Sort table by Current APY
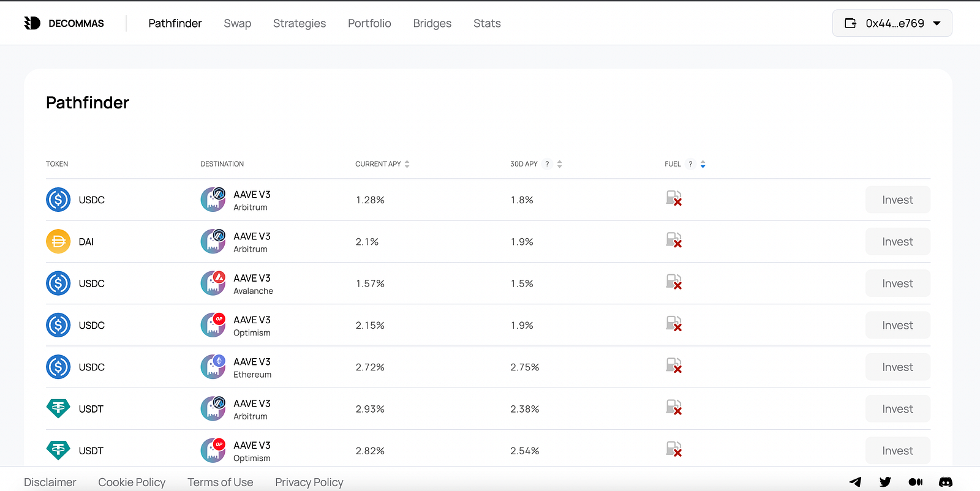Viewport: 980px width, 491px height. point(407,164)
